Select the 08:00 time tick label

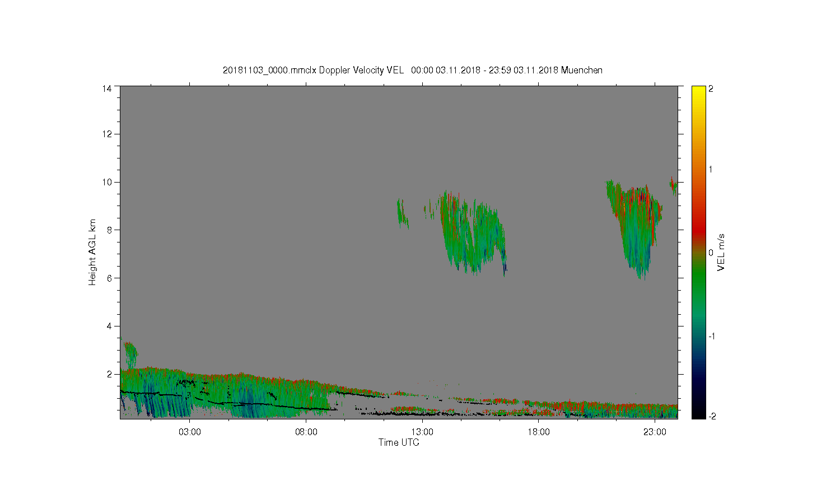(x=306, y=432)
